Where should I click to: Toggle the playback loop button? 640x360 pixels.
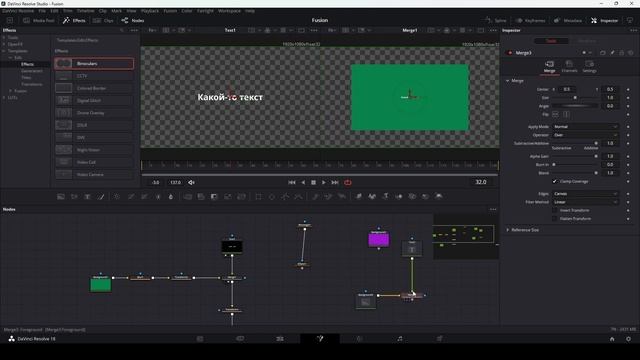coord(348,182)
